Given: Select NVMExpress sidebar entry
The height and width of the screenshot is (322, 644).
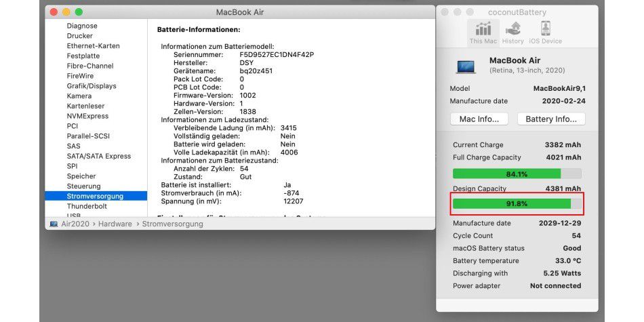Looking at the screenshot, I should (x=87, y=116).
